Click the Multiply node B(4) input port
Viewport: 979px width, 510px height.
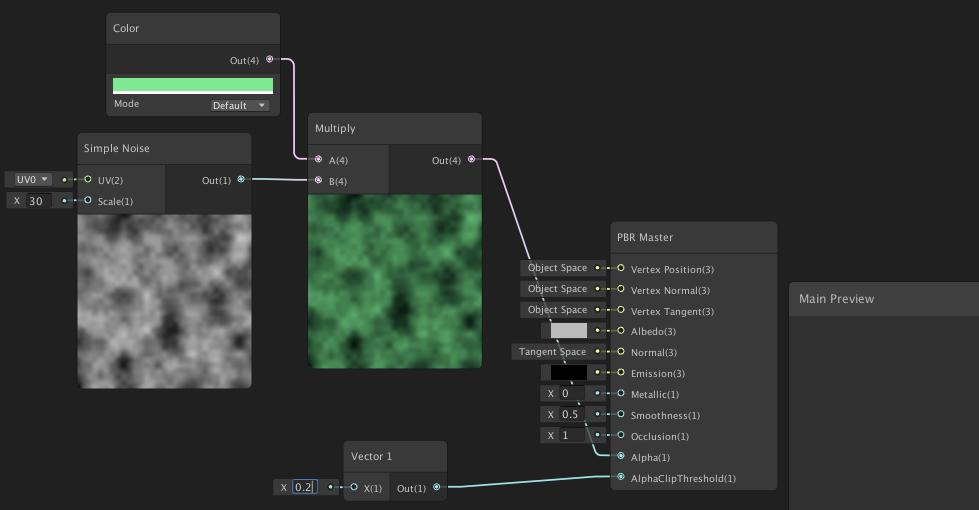point(319,181)
